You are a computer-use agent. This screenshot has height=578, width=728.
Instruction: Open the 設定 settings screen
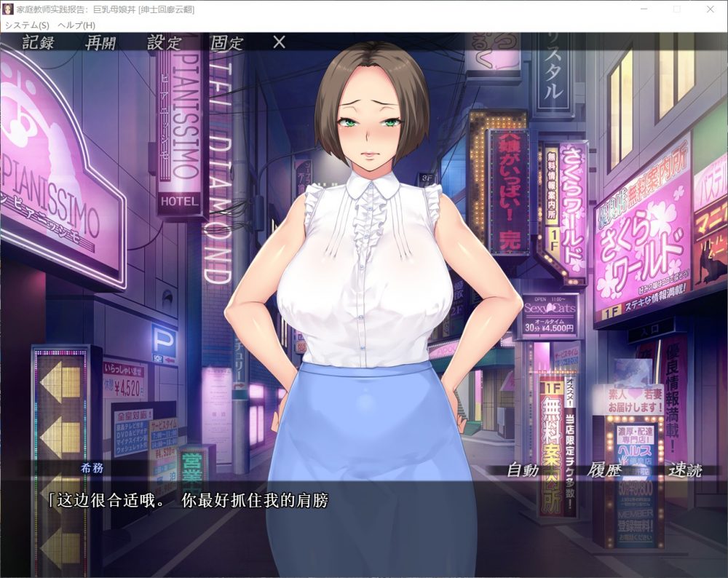pos(164,43)
